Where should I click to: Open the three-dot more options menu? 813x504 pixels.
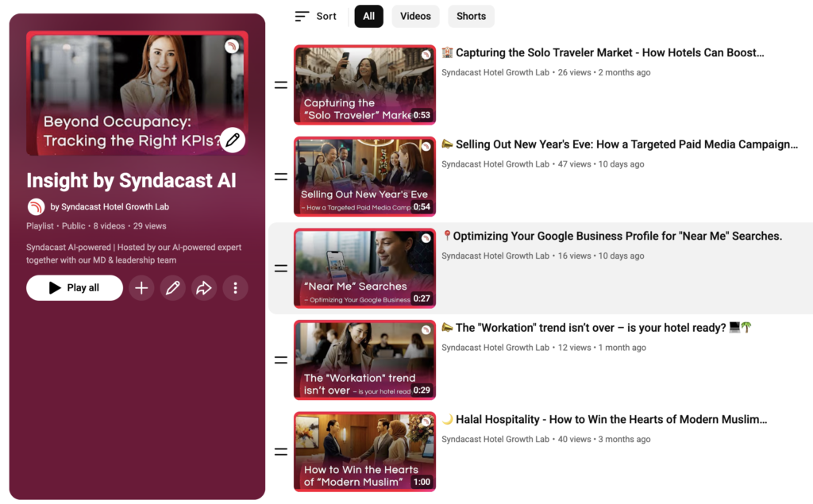(x=235, y=288)
